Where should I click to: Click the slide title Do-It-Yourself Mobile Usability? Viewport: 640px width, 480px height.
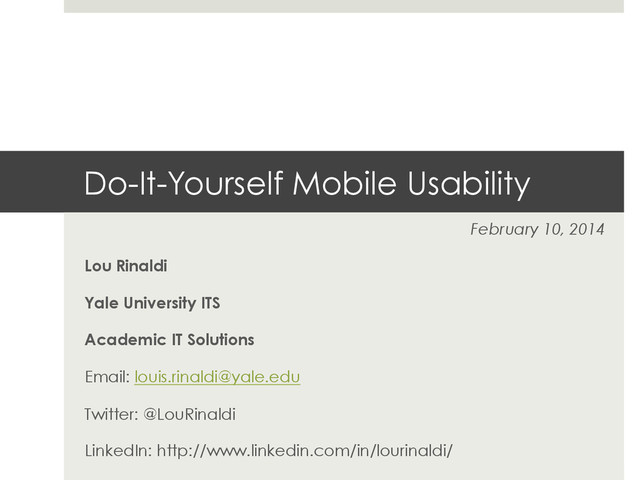pos(307,183)
